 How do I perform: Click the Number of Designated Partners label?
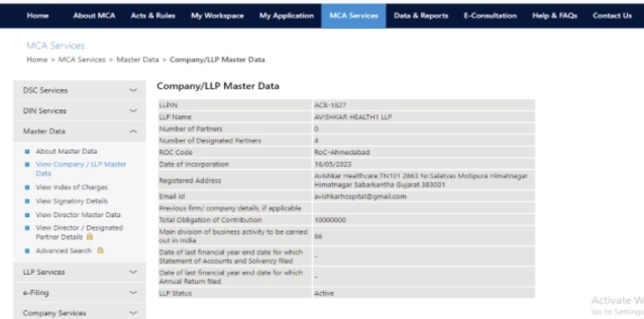(x=210, y=141)
